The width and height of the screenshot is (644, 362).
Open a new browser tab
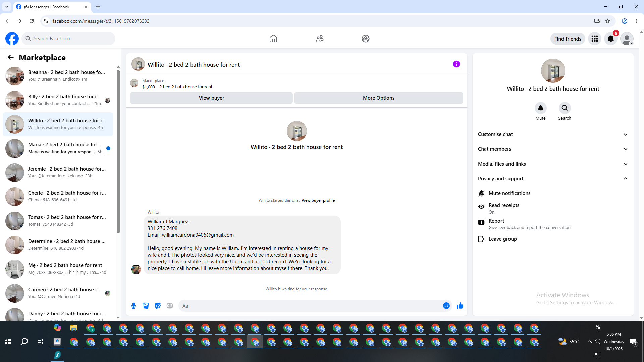(x=98, y=7)
